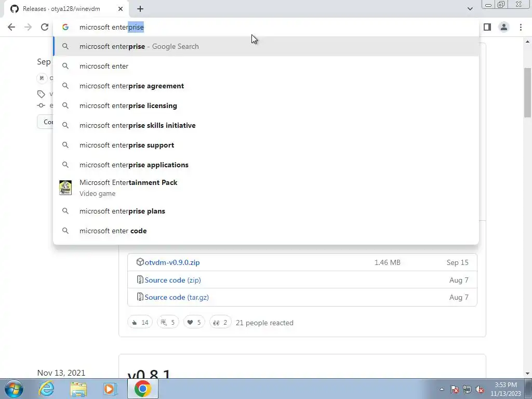532x399 pixels.
Task: Click the browser forward arrow
Action: coord(28,27)
